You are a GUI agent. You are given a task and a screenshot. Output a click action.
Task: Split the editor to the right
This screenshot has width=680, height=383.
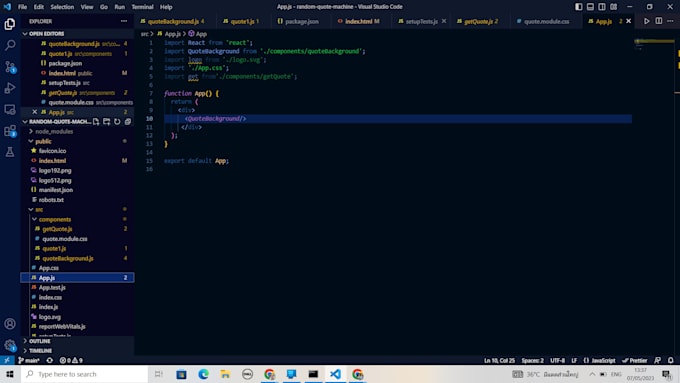click(659, 21)
